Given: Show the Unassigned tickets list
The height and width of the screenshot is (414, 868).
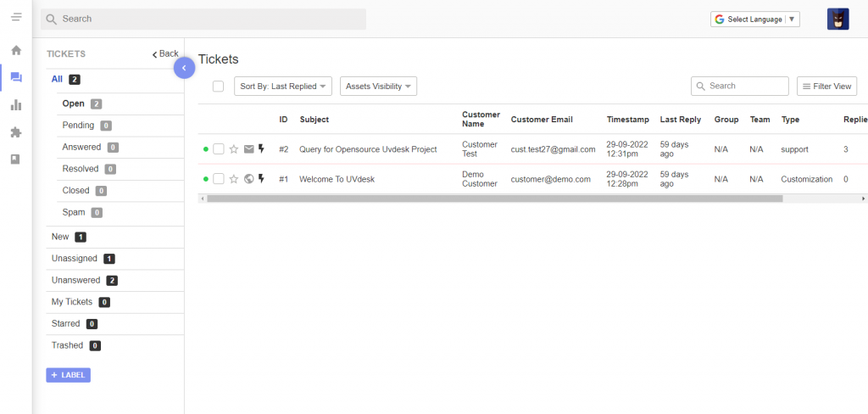Looking at the screenshot, I should [75, 258].
